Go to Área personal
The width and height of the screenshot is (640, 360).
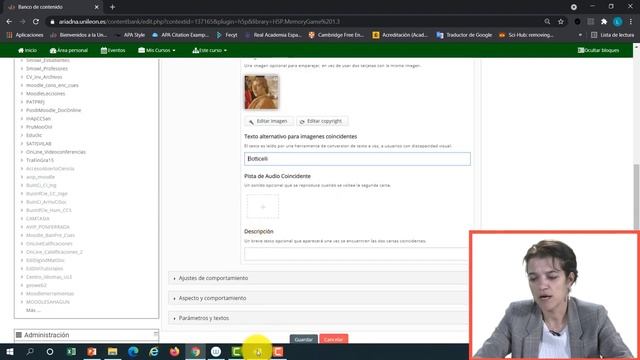[69, 50]
